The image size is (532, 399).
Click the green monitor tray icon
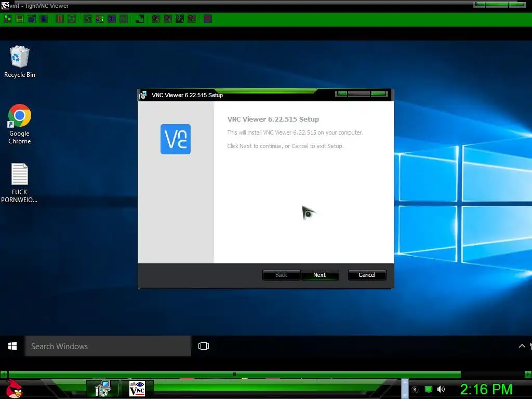(429, 389)
